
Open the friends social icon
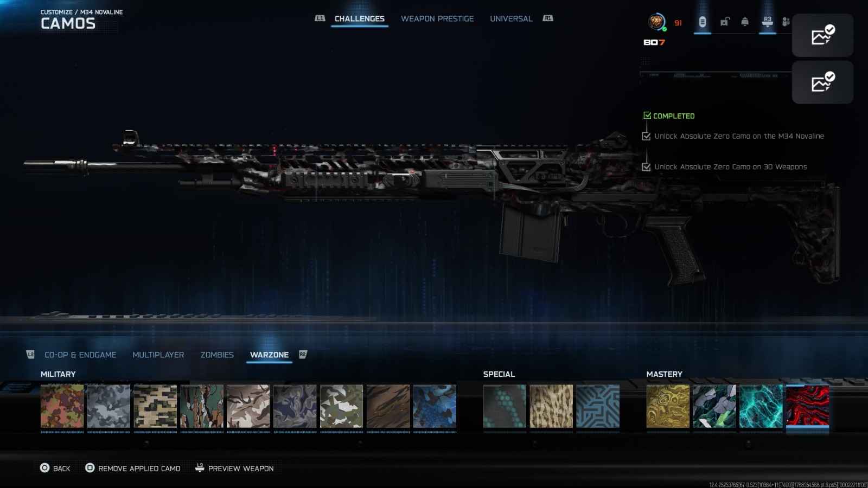click(786, 22)
